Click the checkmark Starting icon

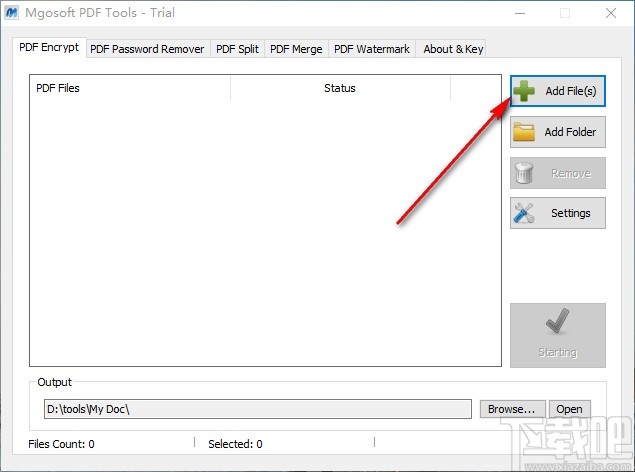click(x=558, y=321)
